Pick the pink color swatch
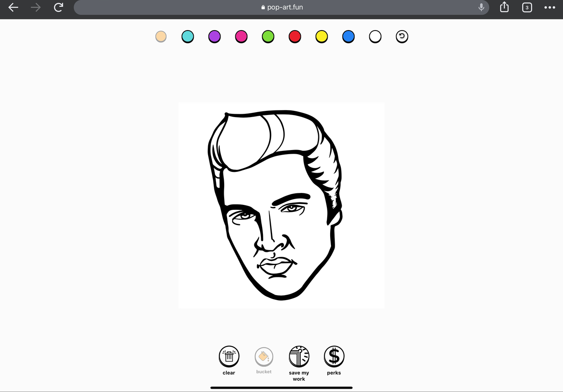Viewport: 563px width, 392px height. pos(241,37)
